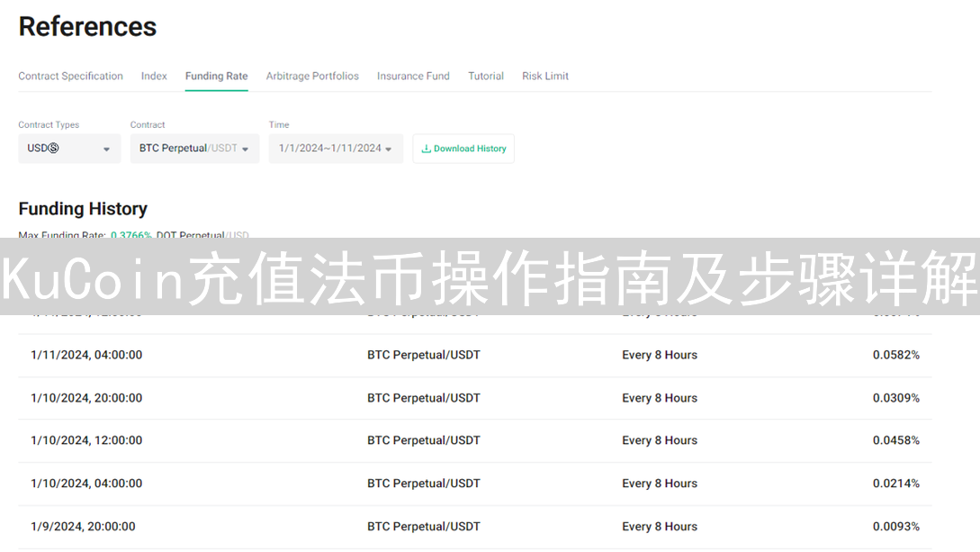Image resolution: width=980 pixels, height=552 pixels.
Task: Switch to the Risk Limit tab
Action: [545, 76]
